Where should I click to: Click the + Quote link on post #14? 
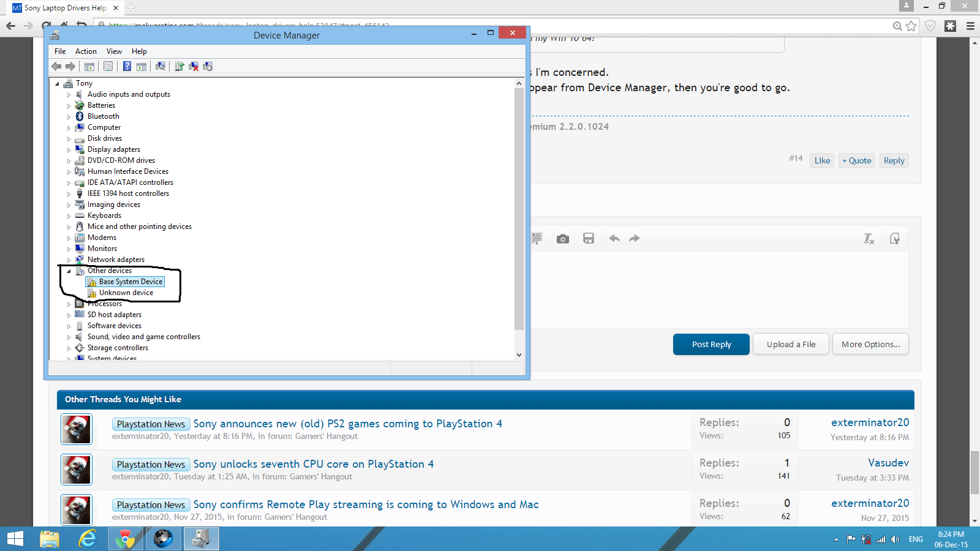856,160
